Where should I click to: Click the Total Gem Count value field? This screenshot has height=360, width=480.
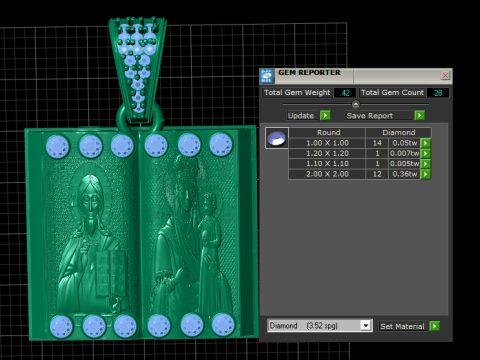tap(438, 93)
